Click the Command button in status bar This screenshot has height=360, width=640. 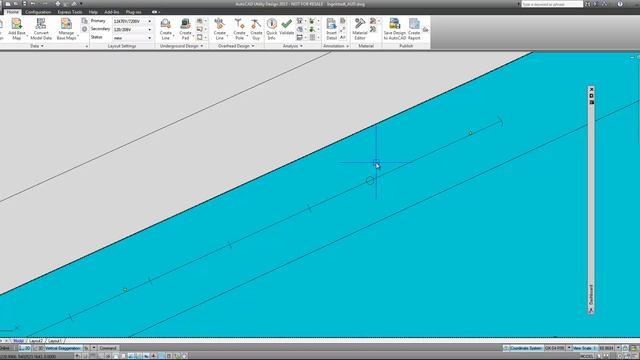108,348
